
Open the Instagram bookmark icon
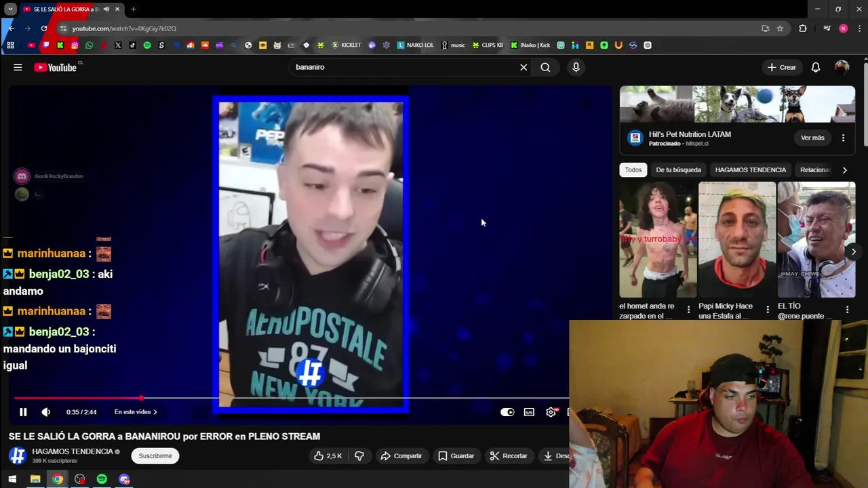coord(75,45)
